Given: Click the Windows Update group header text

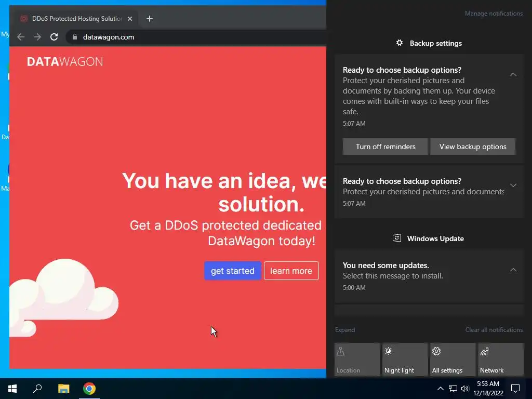Looking at the screenshot, I should (x=435, y=238).
